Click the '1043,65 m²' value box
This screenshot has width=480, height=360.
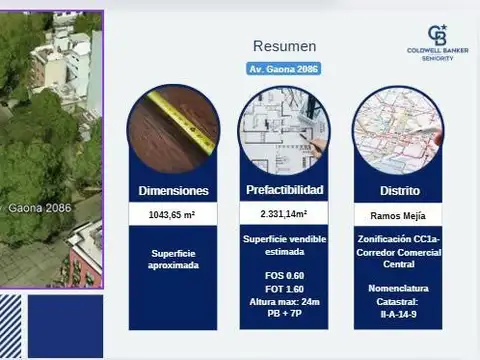[173, 214]
